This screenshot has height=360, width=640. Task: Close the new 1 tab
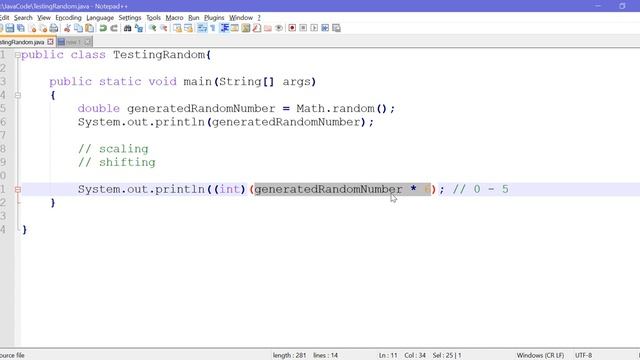click(x=88, y=42)
